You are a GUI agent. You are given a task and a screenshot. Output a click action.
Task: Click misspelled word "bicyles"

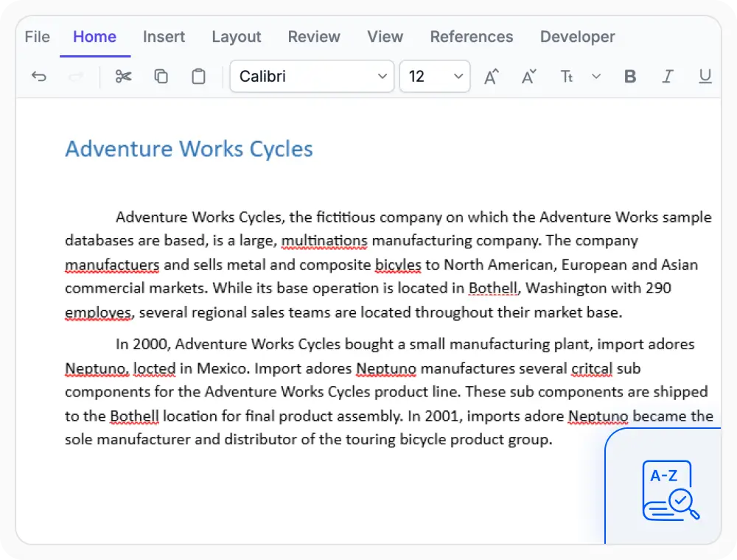(x=398, y=265)
